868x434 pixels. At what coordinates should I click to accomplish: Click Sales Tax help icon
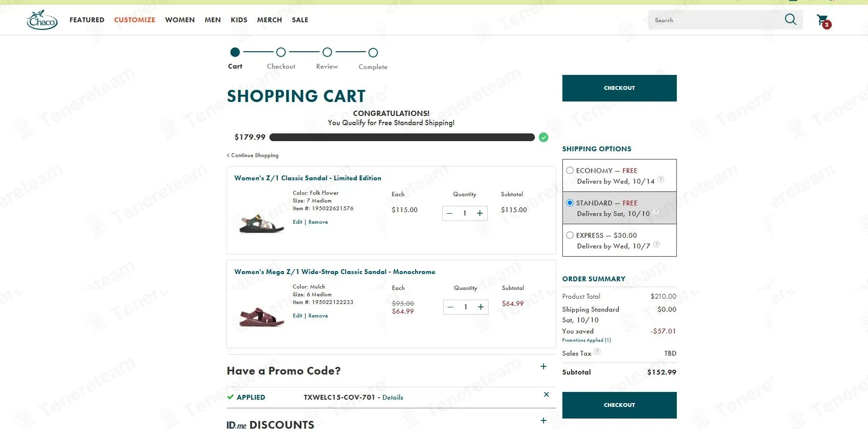coord(597,351)
